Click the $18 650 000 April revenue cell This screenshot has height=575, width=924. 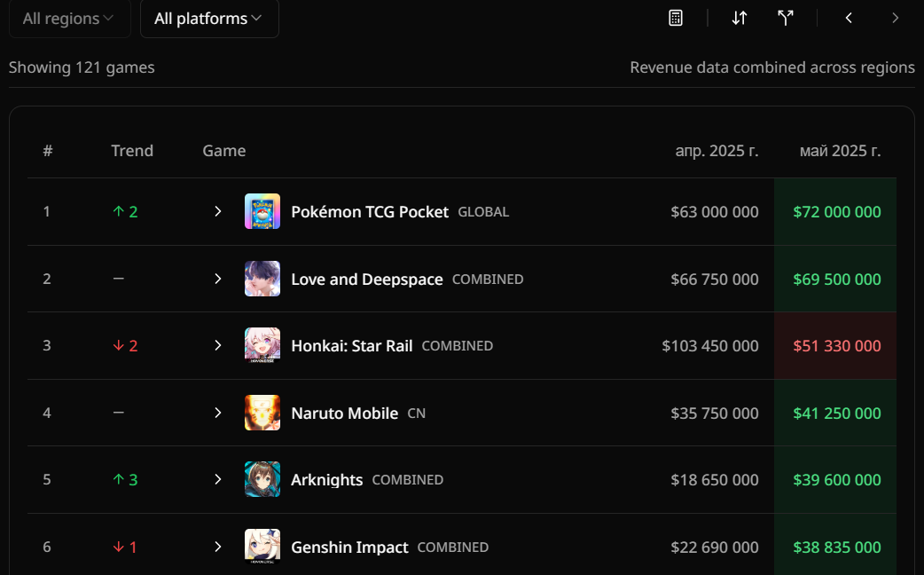pyautogui.click(x=714, y=479)
